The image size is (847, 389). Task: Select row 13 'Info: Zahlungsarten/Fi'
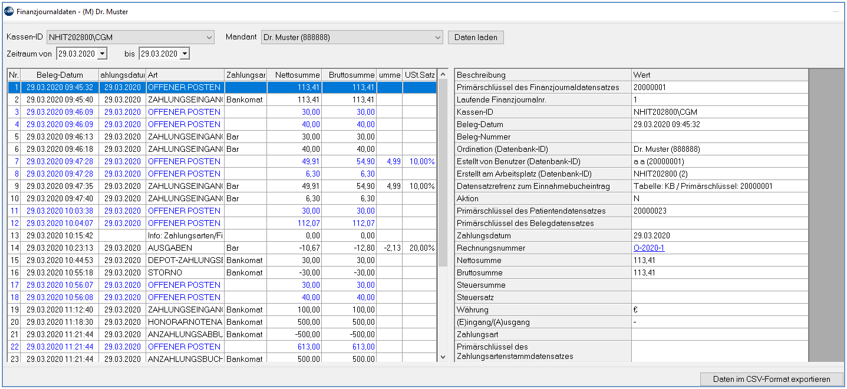(221, 235)
